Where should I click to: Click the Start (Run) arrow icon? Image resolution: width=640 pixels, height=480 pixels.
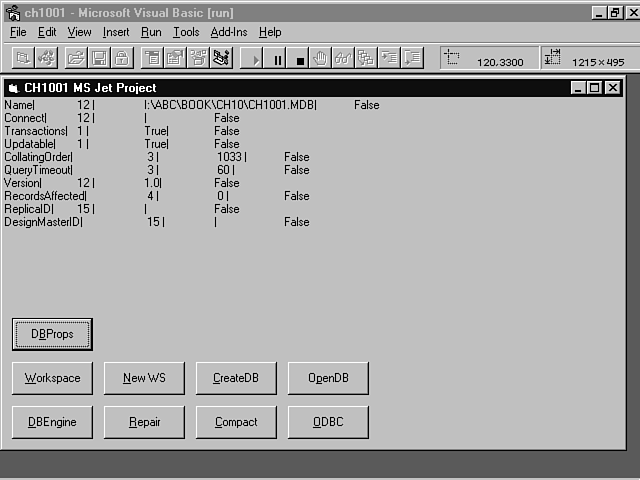click(256, 59)
